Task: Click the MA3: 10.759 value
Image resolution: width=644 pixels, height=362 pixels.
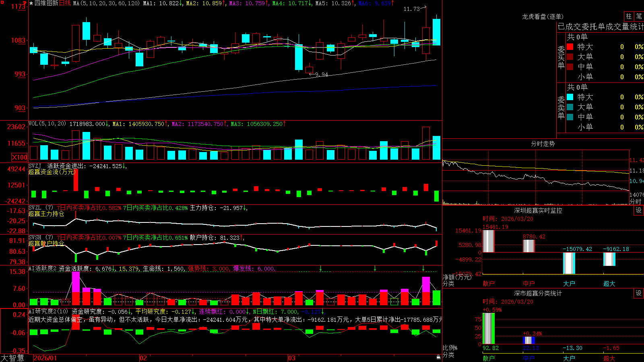Action: click(249, 3)
